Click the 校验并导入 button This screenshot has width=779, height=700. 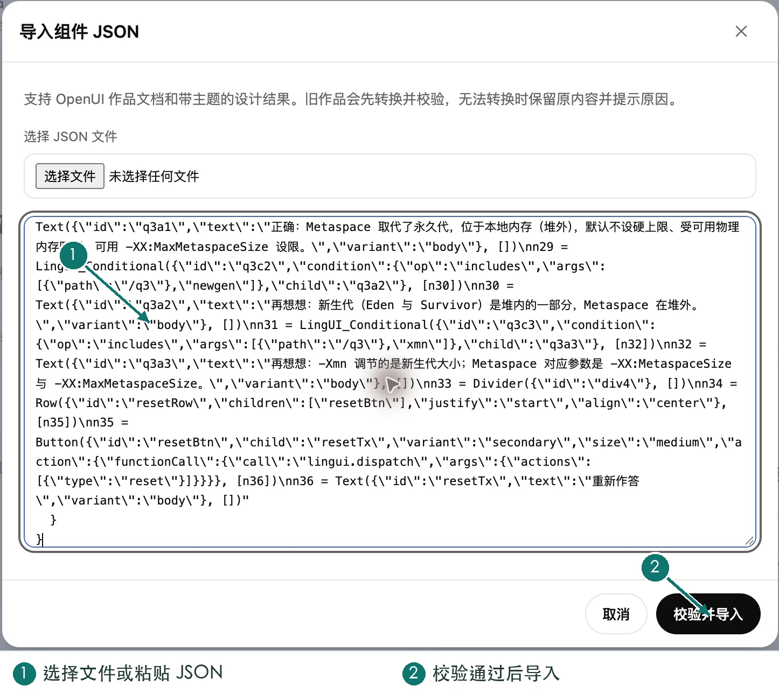(x=708, y=614)
